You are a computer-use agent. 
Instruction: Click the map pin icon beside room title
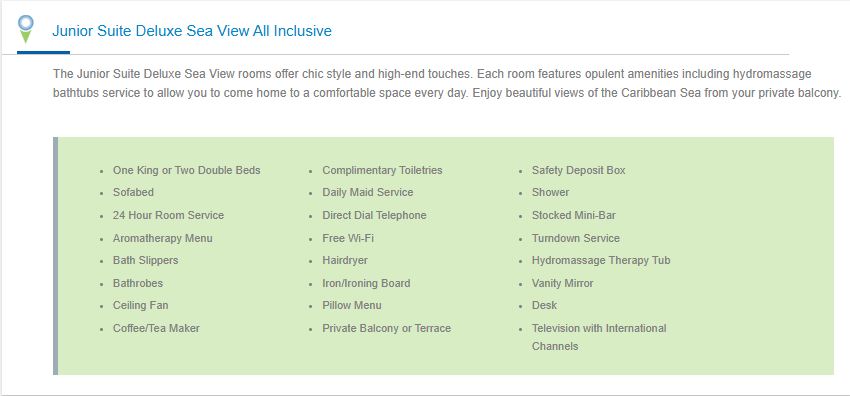click(x=25, y=29)
